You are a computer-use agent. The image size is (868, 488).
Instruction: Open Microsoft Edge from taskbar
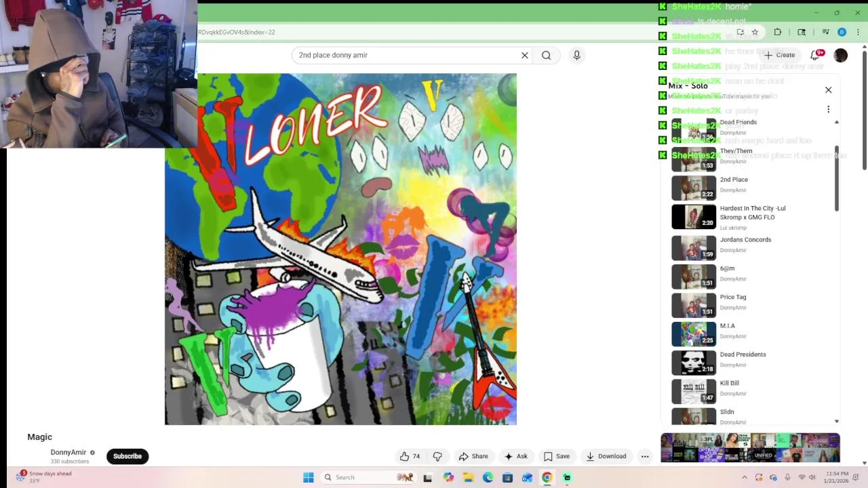coord(488,477)
